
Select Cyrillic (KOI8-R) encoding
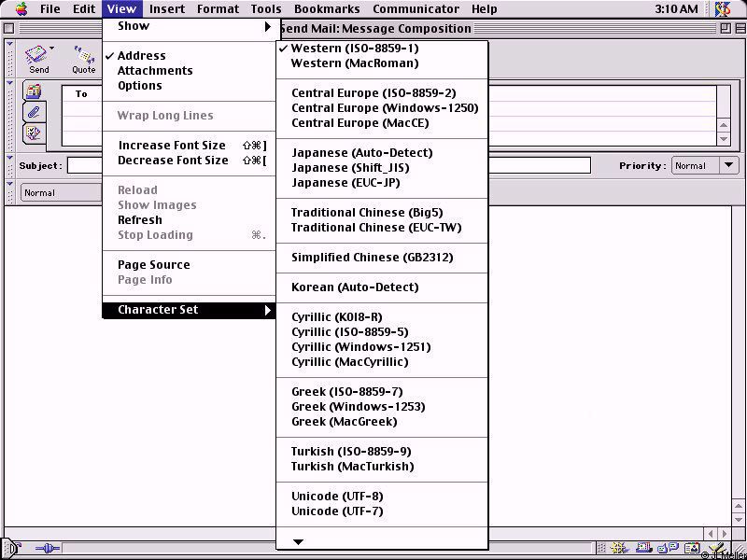pyautogui.click(x=382, y=317)
